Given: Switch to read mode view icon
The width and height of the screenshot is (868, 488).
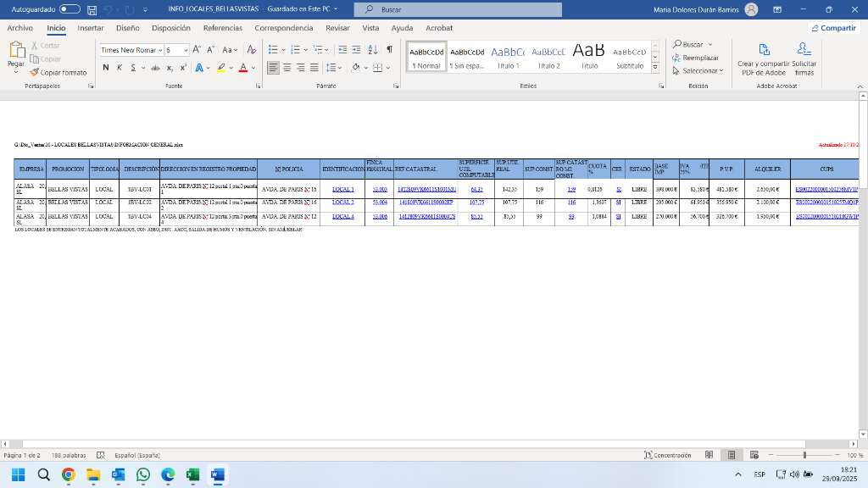Looking at the screenshot, I should (x=709, y=455).
